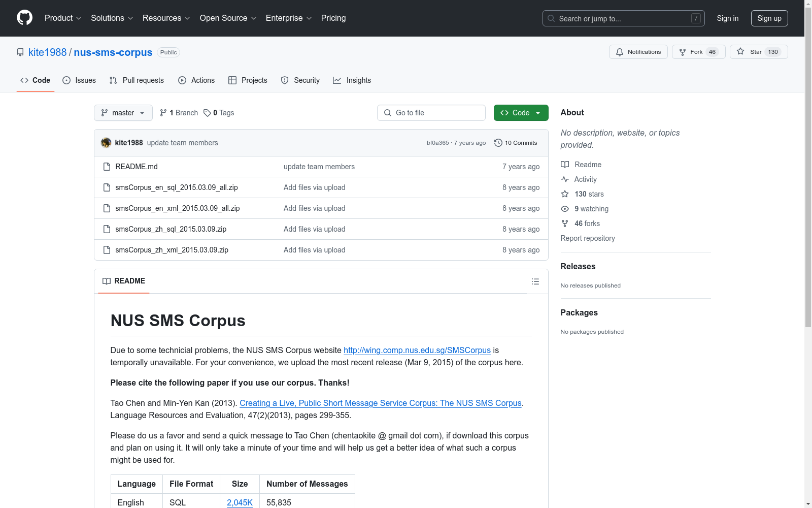Image resolution: width=812 pixels, height=508 pixels.
Task: Go to the Pricing page
Action: [x=333, y=18]
